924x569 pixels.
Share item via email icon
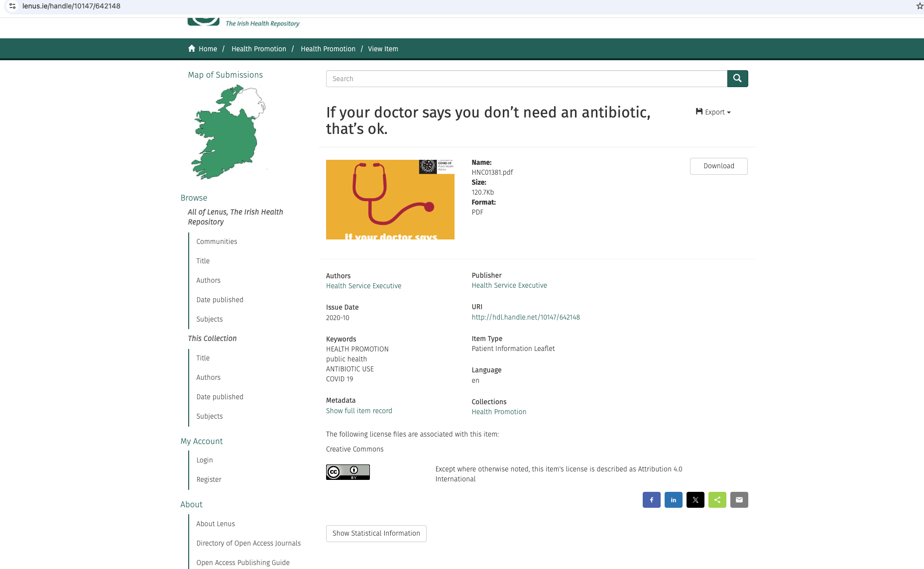[x=739, y=500]
